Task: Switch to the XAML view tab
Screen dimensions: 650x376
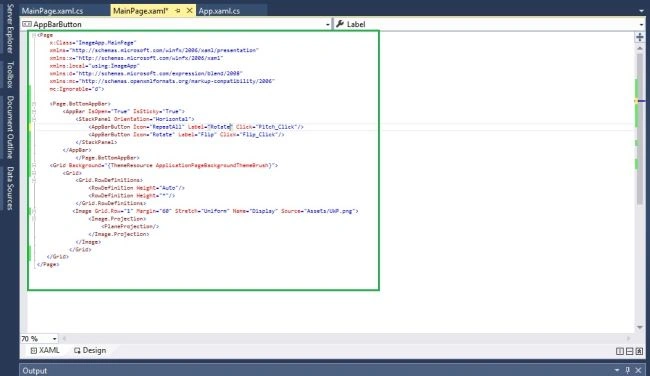Action: click(x=45, y=350)
